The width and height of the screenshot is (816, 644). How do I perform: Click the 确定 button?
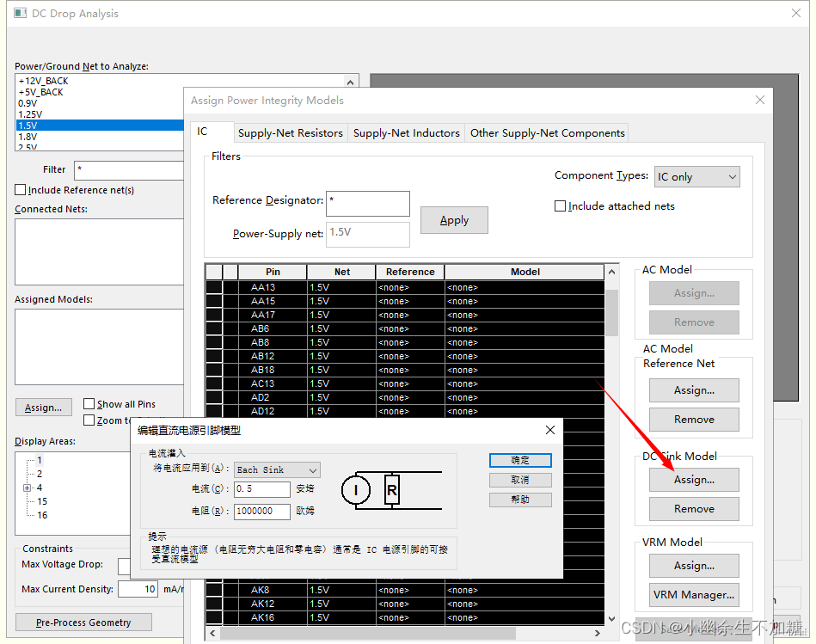pos(520,460)
